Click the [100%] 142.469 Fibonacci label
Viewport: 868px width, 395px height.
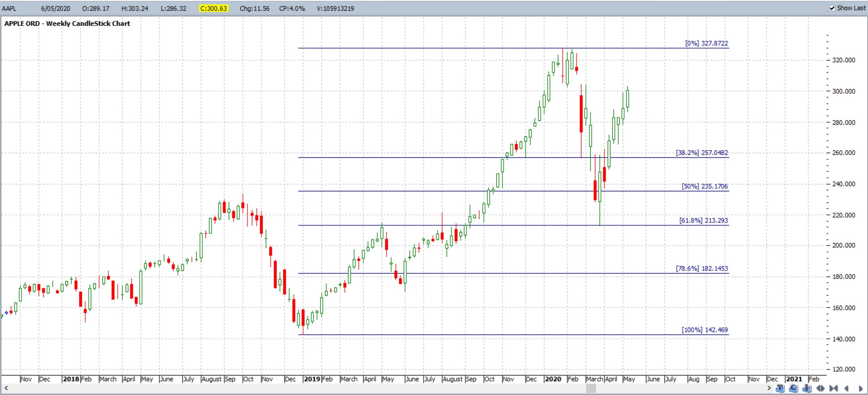704,330
